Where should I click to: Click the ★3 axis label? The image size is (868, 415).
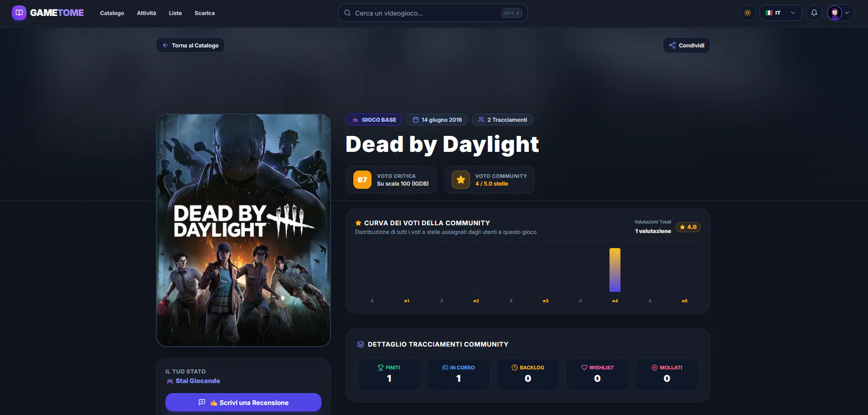click(545, 301)
